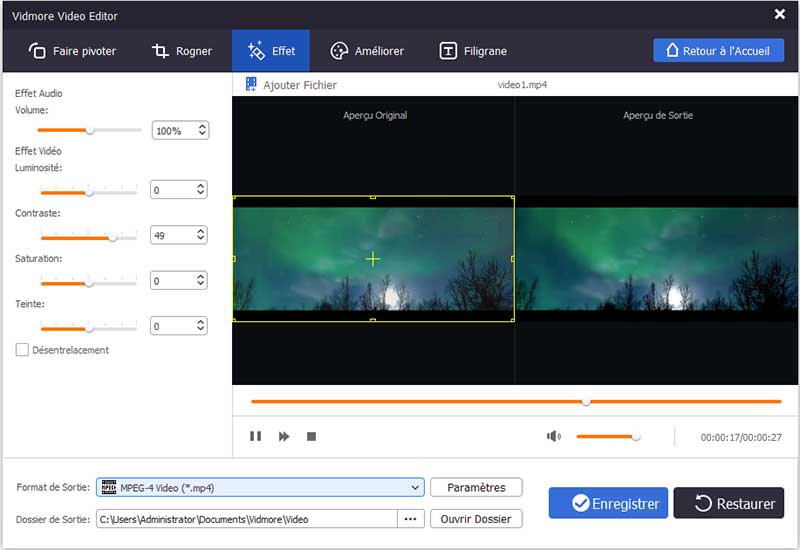
Task: Browse output folder with three-dots button
Action: [411, 519]
